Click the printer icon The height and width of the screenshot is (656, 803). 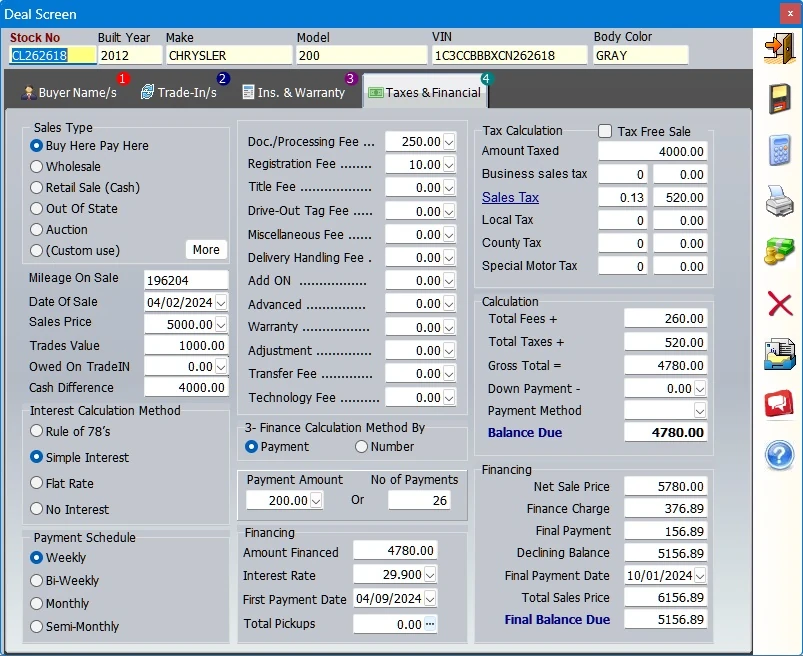(779, 201)
